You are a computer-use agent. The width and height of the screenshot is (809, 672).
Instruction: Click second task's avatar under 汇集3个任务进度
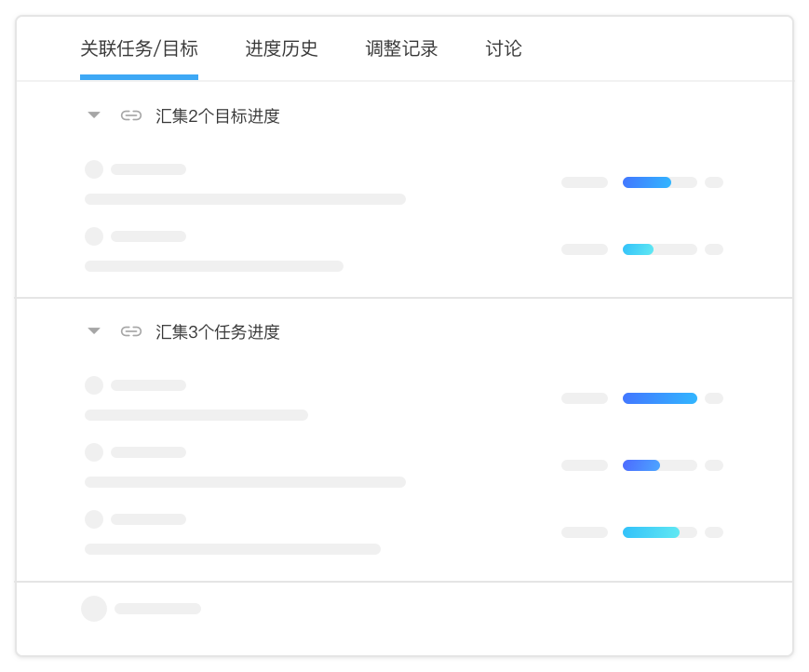pyautogui.click(x=94, y=452)
